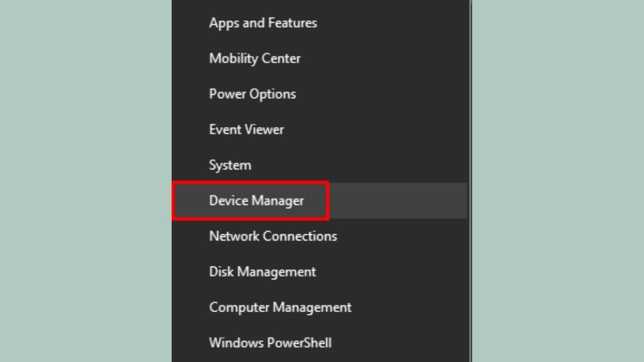The image size is (644, 362).
Task: Open Disk Management
Action: pyautogui.click(x=262, y=272)
